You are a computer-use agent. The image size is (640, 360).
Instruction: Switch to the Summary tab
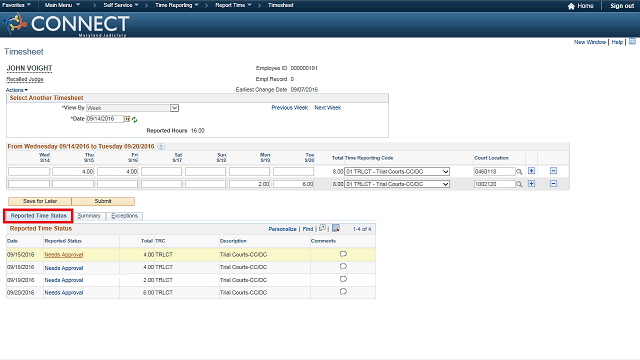(89, 216)
